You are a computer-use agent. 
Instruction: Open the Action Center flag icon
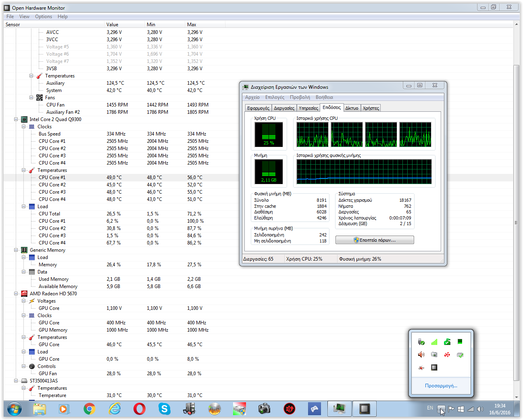451,409
